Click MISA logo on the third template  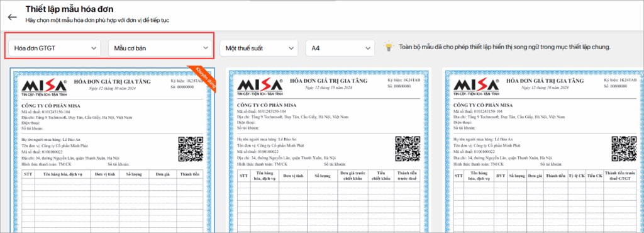477,88
